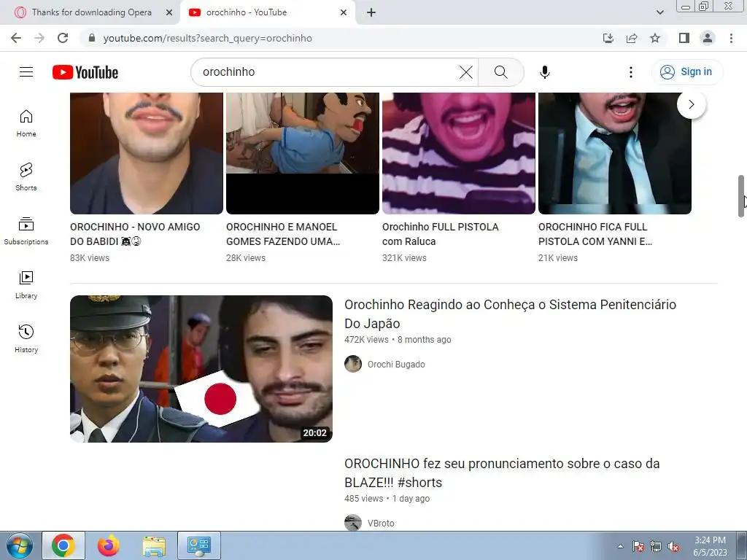Viewport: 747px width, 560px height.
Task: Bookmark this page with the star
Action: coord(655,38)
